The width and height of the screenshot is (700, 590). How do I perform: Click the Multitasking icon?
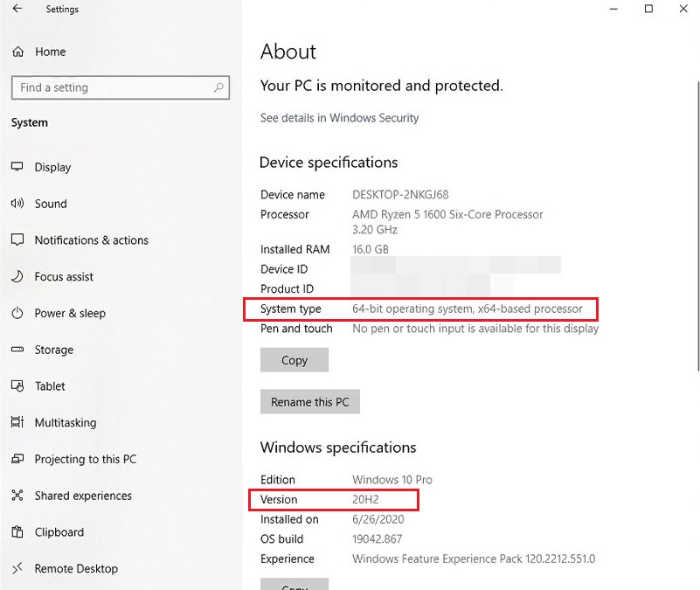coord(17,422)
